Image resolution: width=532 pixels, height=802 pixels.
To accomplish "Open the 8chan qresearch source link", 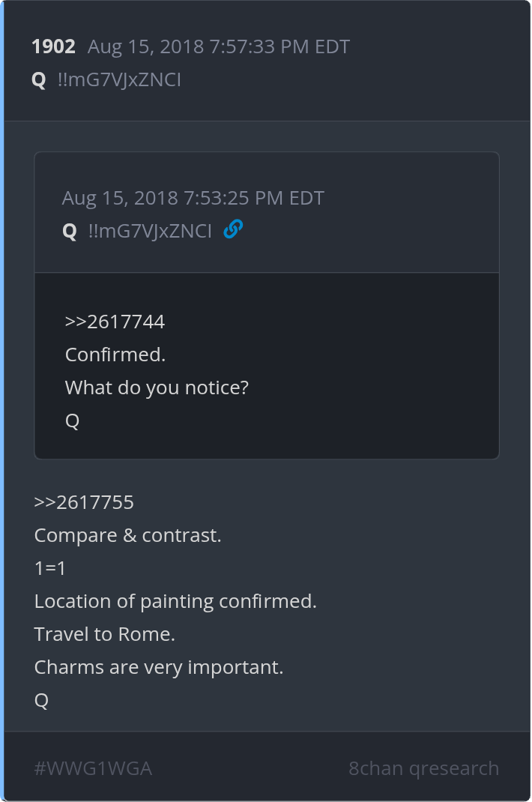I will point(423,768).
